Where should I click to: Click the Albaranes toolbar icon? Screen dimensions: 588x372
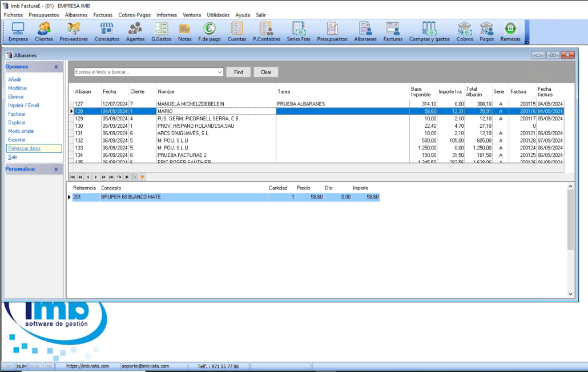(365, 32)
